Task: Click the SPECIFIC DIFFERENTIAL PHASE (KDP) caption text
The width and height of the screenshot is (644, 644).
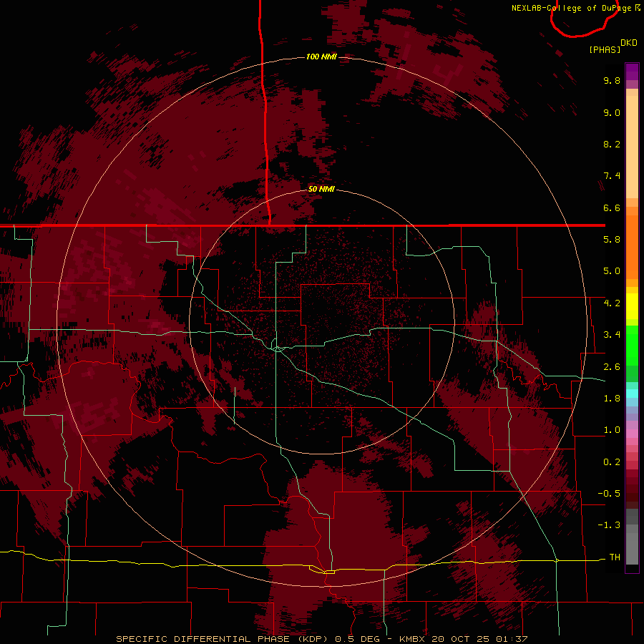Action: (x=223, y=639)
